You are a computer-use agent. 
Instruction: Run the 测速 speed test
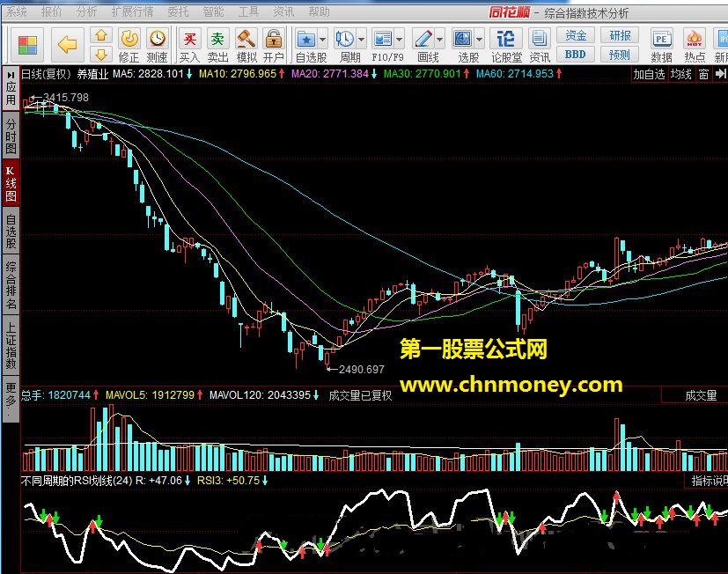click(158, 45)
